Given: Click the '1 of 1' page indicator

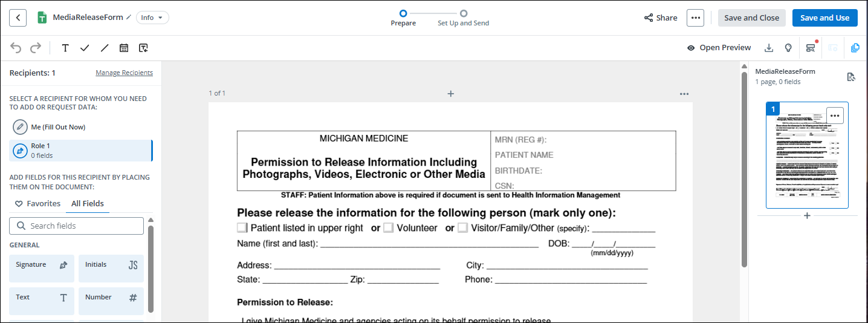Looking at the screenshot, I should coord(217,93).
